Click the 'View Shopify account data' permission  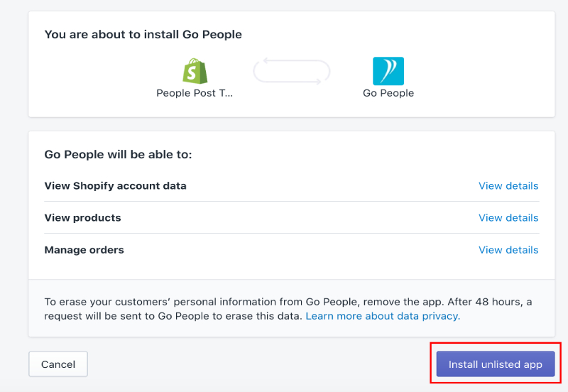(x=115, y=186)
